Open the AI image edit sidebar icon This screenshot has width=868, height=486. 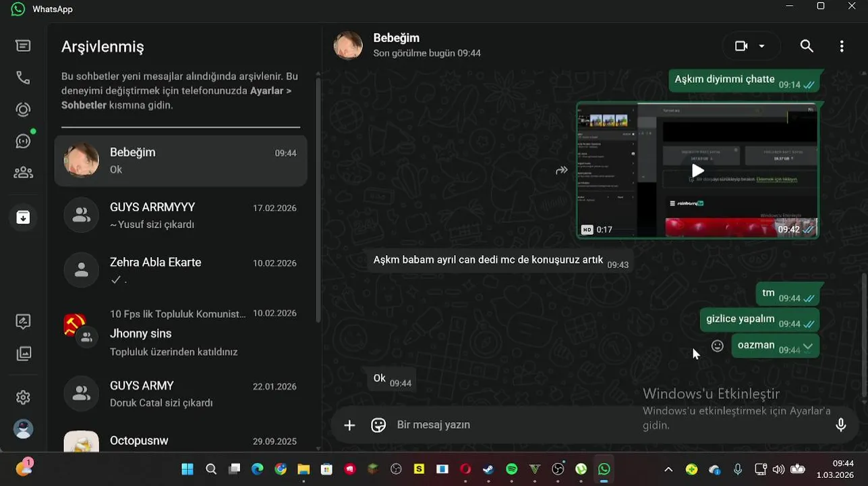[x=23, y=322]
